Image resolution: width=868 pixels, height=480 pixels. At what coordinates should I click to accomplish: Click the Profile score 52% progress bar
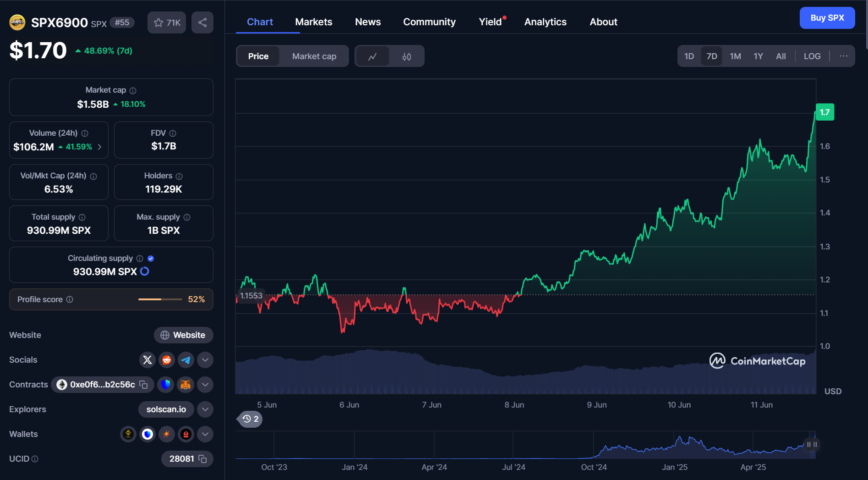coord(160,299)
